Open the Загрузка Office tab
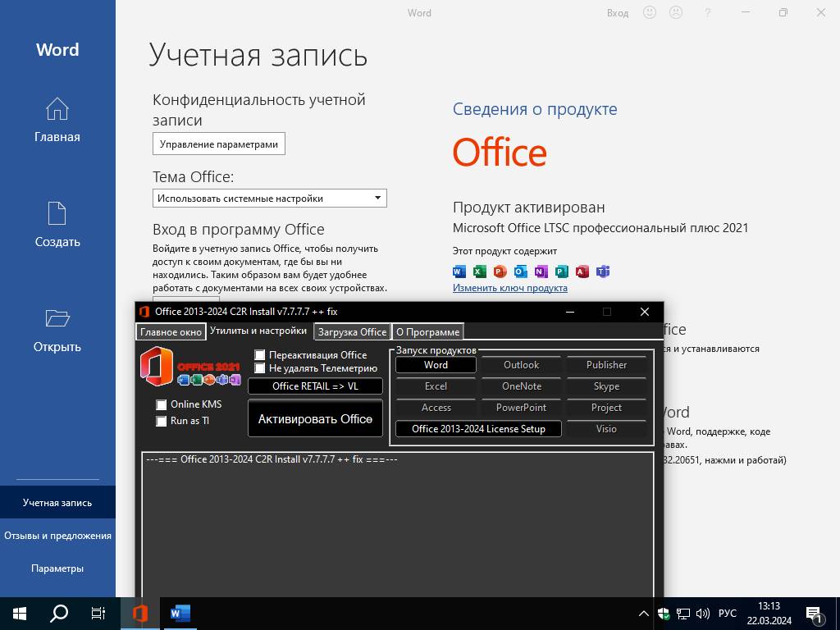Screen dimensions: 840x630 352,332
